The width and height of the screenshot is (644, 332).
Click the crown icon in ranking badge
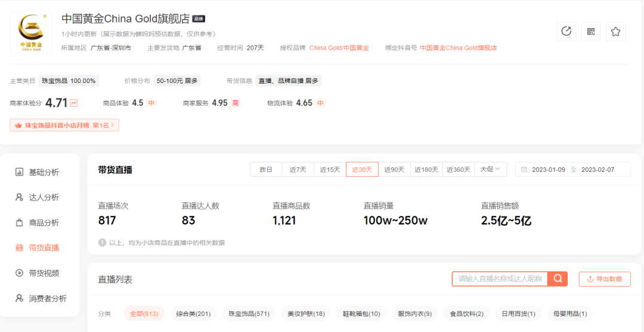(18, 125)
